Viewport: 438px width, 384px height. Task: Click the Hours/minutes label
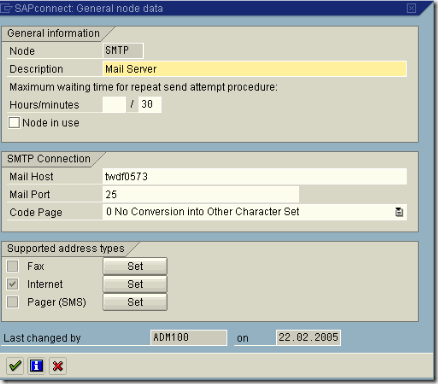[44, 105]
